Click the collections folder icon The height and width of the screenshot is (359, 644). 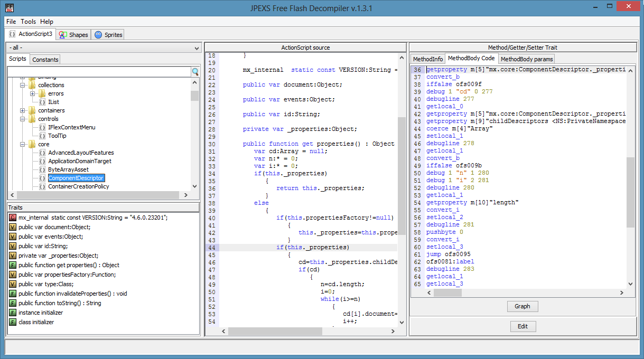pos(32,85)
